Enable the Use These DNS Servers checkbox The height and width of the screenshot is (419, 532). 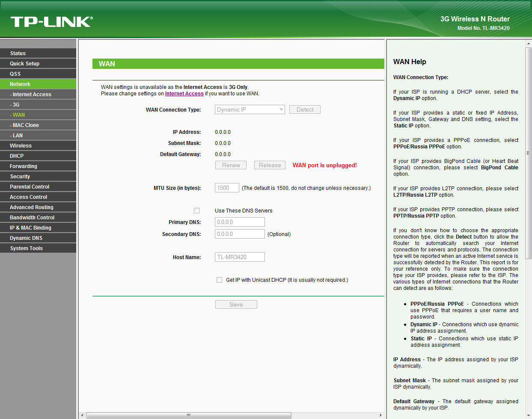[x=196, y=210]
